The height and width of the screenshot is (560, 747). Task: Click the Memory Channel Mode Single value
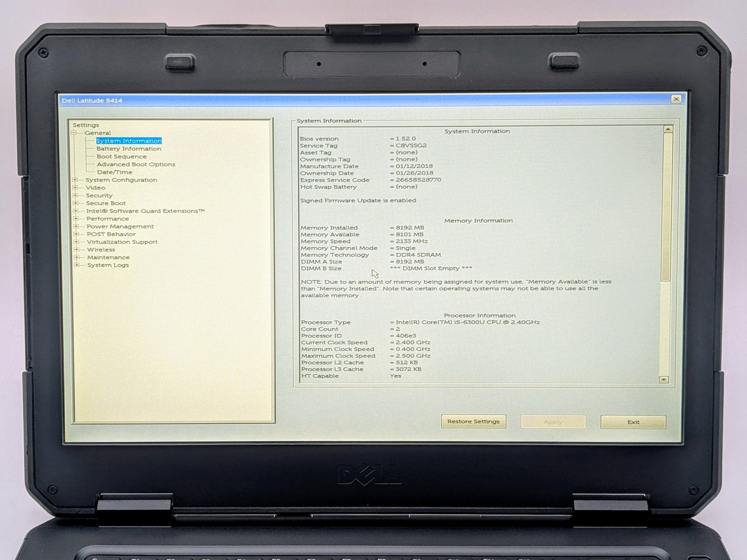406,248
